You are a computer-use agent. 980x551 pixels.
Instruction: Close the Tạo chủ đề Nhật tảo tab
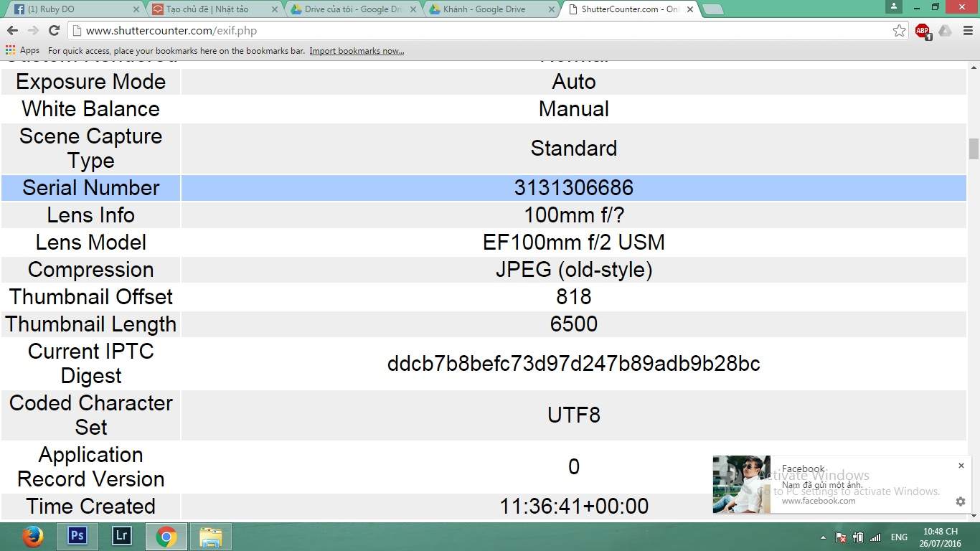tap(274, 9)
